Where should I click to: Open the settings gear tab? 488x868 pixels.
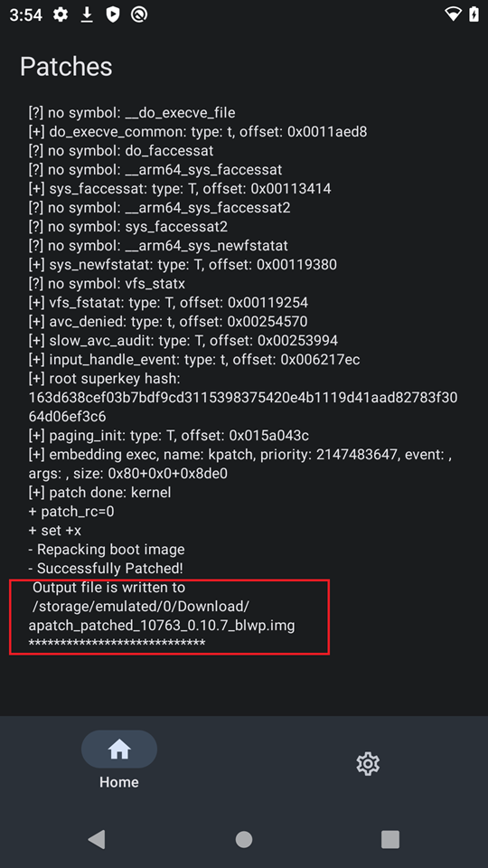pyautogui.click(x=368, y=763)
